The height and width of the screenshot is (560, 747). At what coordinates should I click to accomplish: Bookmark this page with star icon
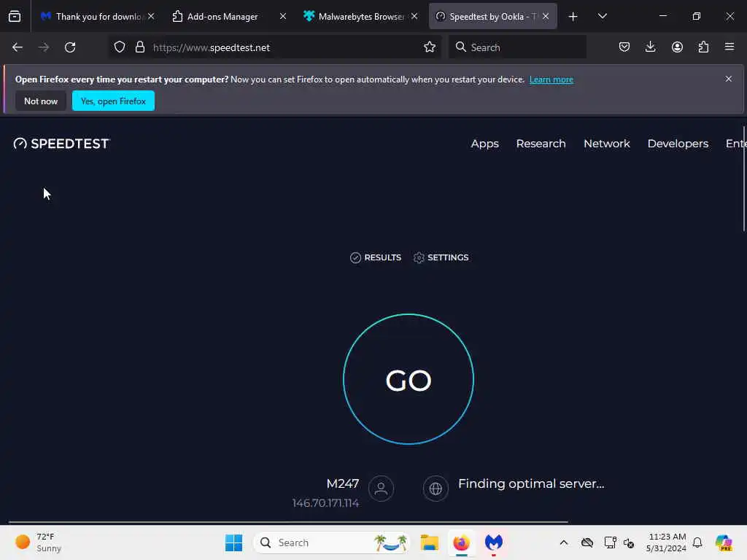pos(429,47)
